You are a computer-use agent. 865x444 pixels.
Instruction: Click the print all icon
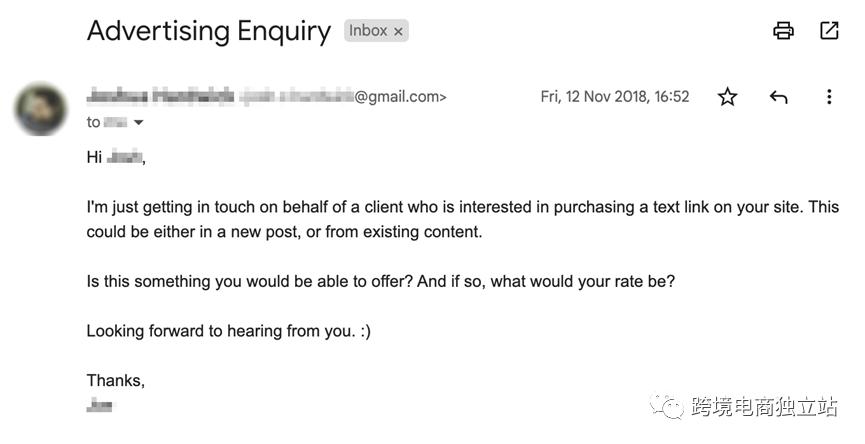click(783, 31)
